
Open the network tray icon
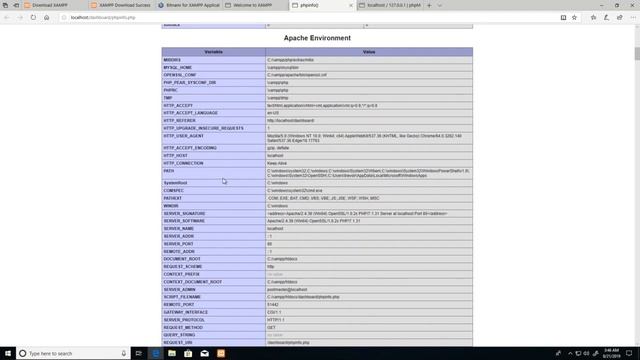(x=578, y=353)
